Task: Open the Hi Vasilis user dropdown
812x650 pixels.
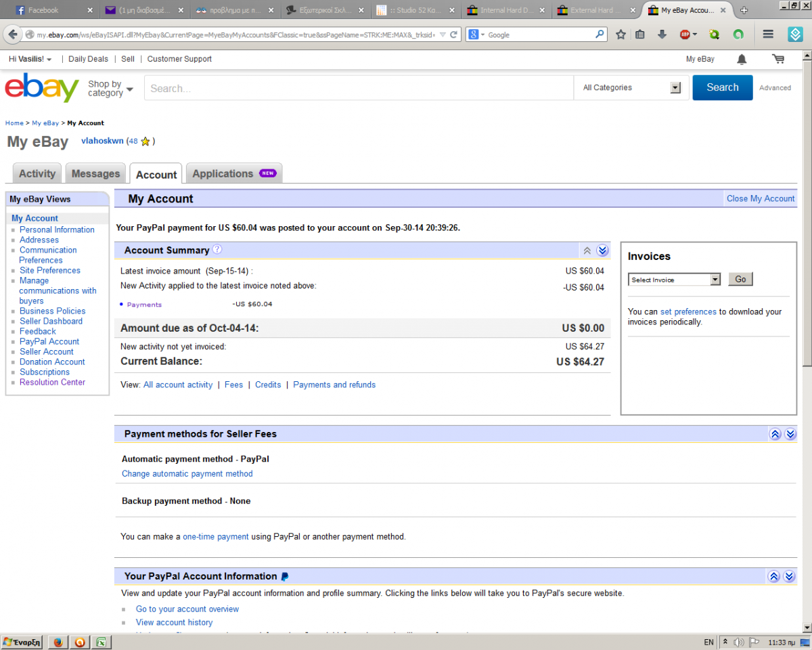Action: click(30, 59)
